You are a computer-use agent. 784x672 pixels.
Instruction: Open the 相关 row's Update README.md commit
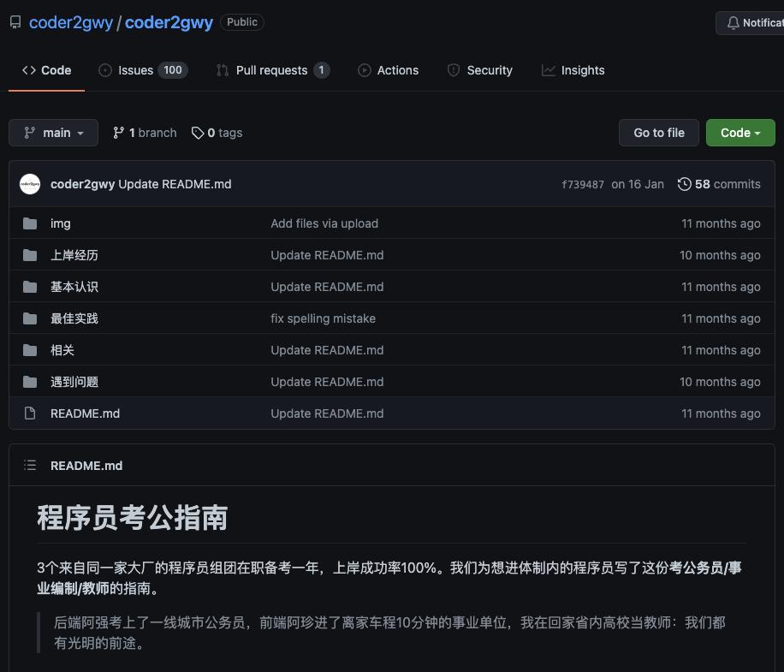(x=327, y=350)
